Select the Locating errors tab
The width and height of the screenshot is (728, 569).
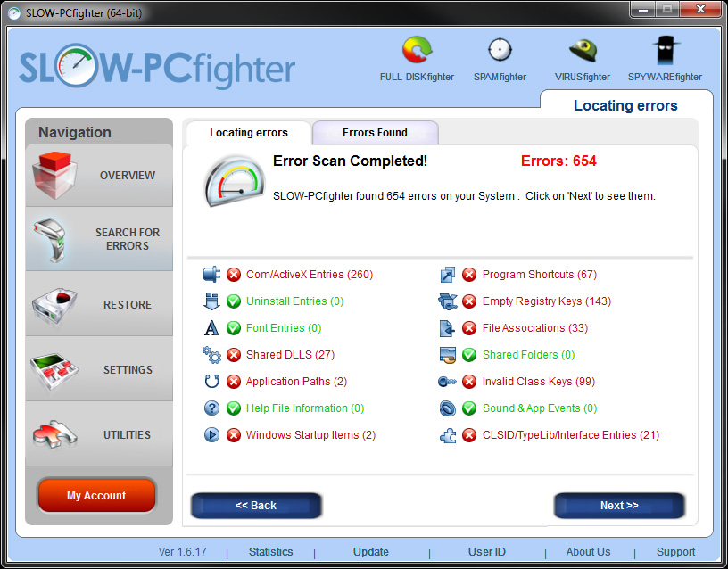click(249, 133)
